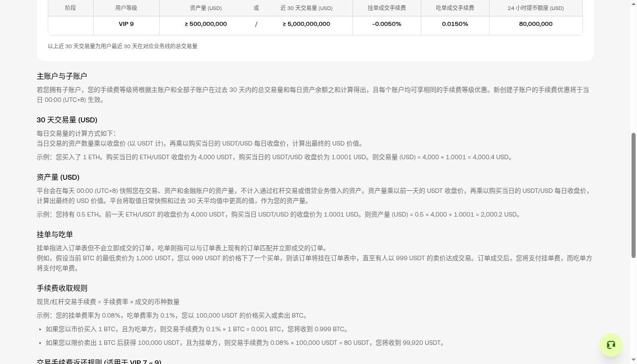Click the 30 天交易量 (USD) section heading
This screenshot has width=637, height=364.
pyautogui.click(x=67, y=120)
